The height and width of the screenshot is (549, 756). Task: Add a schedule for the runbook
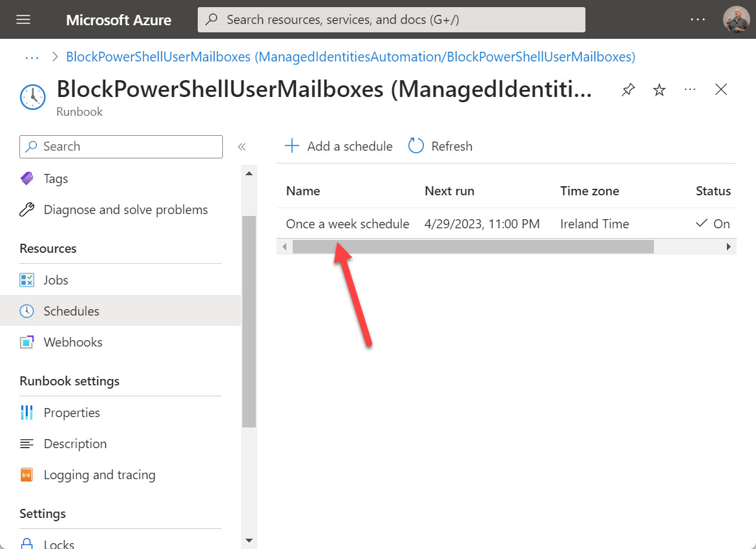(338, 146)
